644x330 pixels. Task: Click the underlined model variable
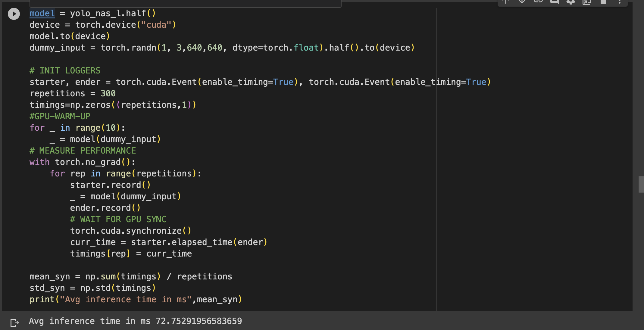(42, 13)
